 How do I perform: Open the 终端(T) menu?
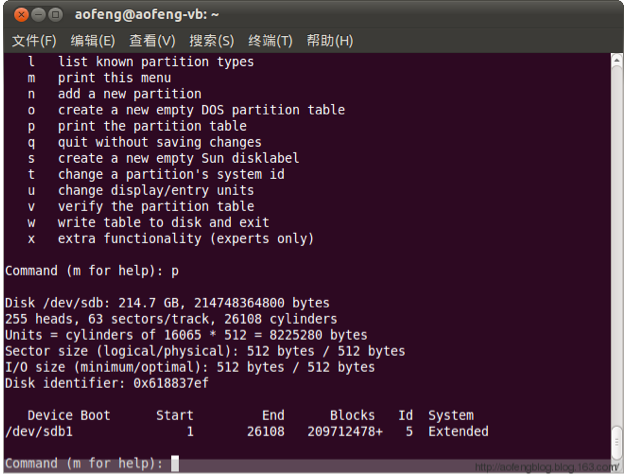click(270, 40)
